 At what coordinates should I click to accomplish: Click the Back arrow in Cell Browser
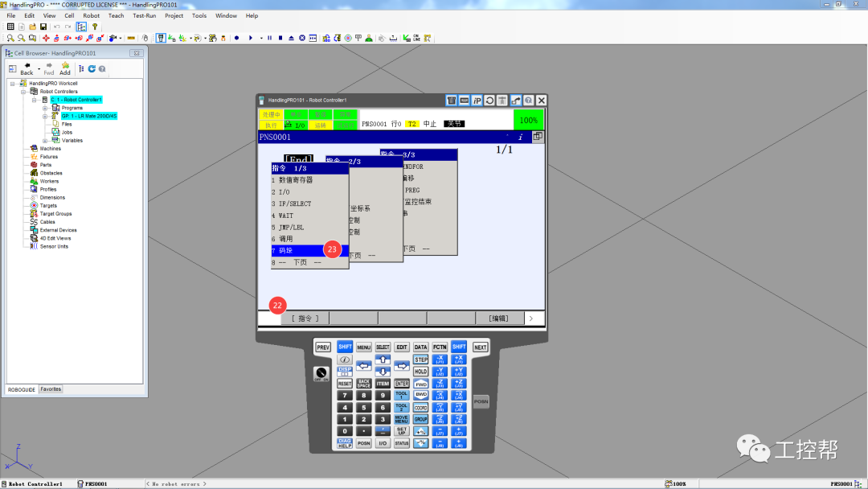click(x=27, y=68)
